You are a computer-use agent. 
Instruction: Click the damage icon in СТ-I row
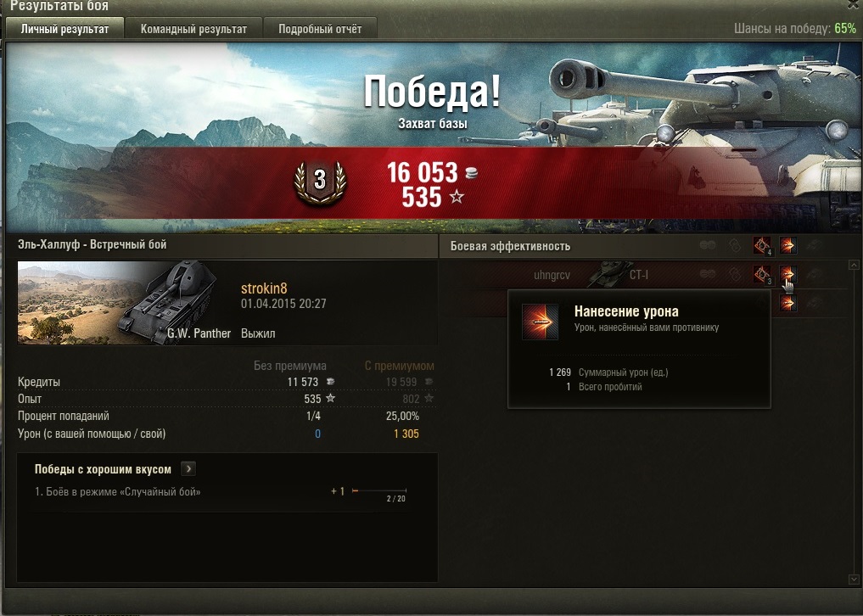coord(788,274)
